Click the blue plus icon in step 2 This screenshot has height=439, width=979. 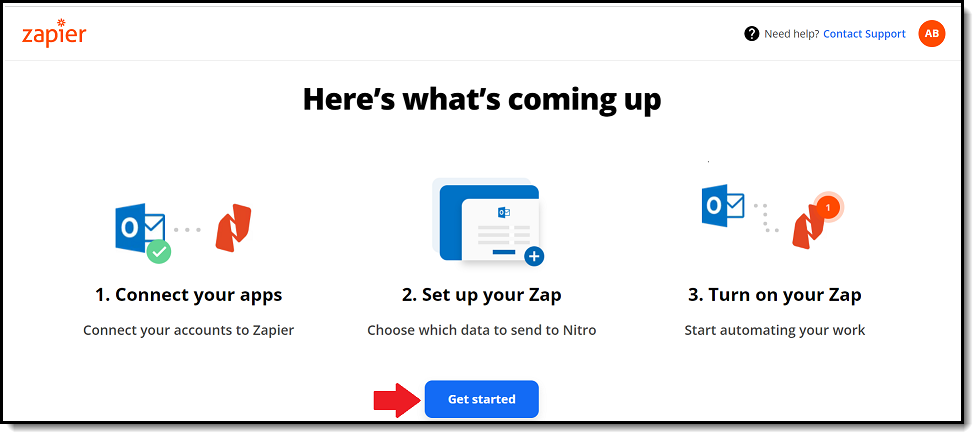pyautogui.click(x=534, y=256)
